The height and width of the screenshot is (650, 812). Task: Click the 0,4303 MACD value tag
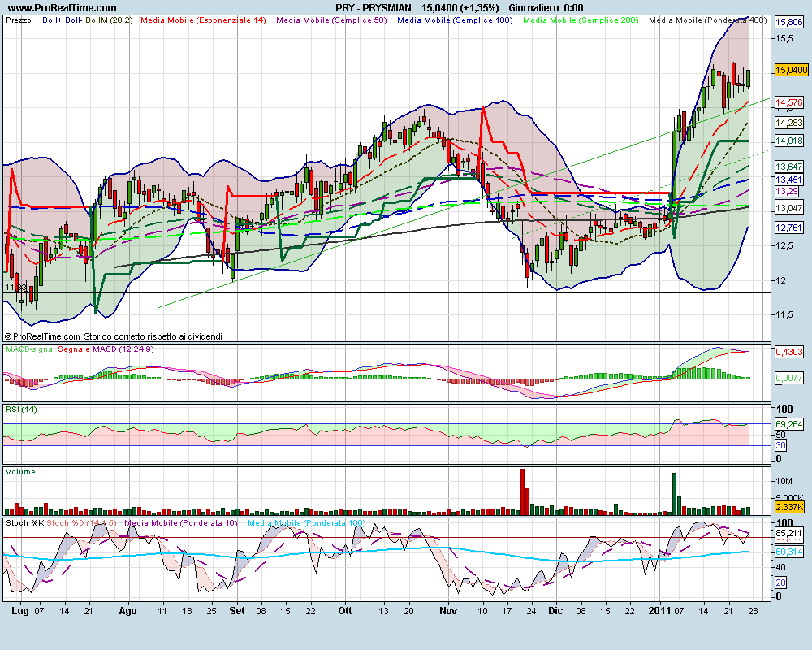point(789,352)
